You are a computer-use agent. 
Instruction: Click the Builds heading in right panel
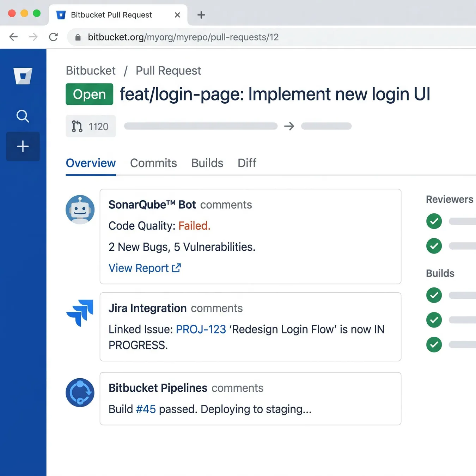click(x=440, y=273)
